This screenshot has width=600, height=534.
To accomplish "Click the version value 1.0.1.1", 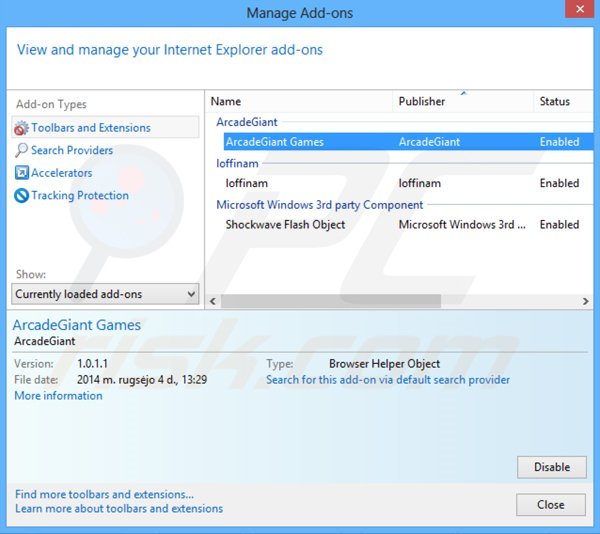I will (92, 364).
